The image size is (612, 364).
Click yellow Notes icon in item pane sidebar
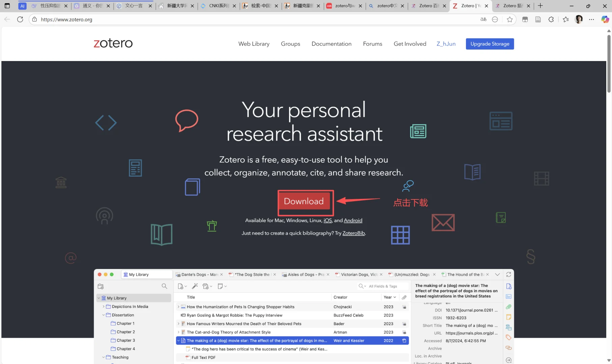click(508, 317)
